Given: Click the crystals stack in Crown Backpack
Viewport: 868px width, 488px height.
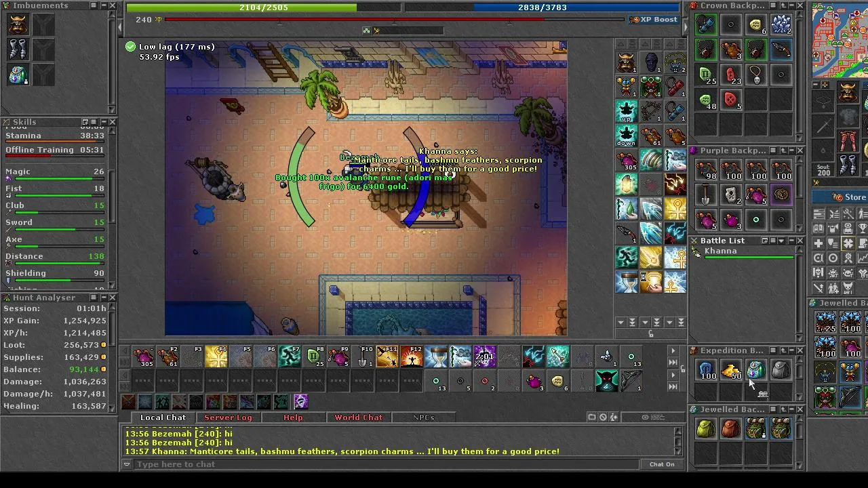Looking at the screenshot, I should [781, 25].
